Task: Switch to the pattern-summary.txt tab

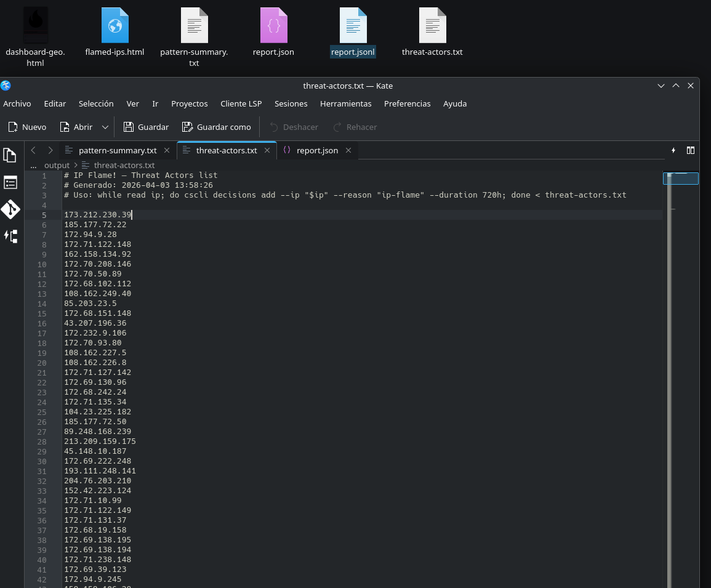Action: point(117,150)
